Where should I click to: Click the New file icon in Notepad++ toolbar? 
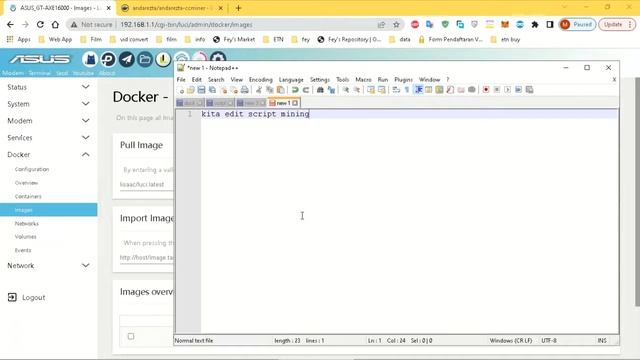[180, 90]
